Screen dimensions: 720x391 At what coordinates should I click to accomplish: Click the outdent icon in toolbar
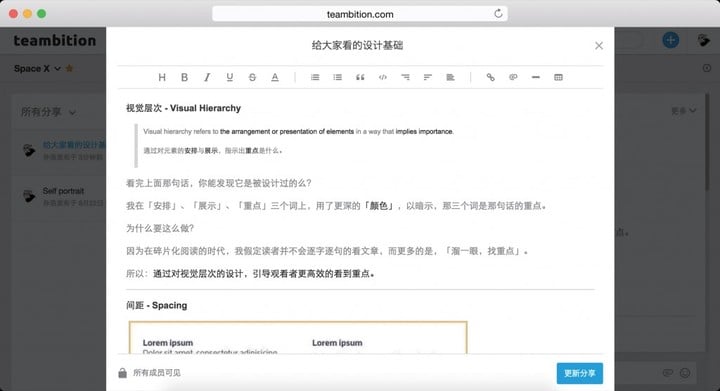(428, 77)
